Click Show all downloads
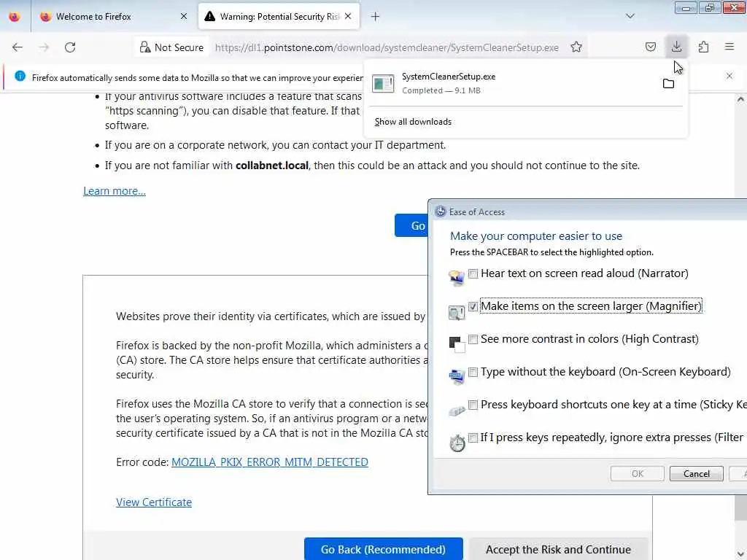 point(413,122)
